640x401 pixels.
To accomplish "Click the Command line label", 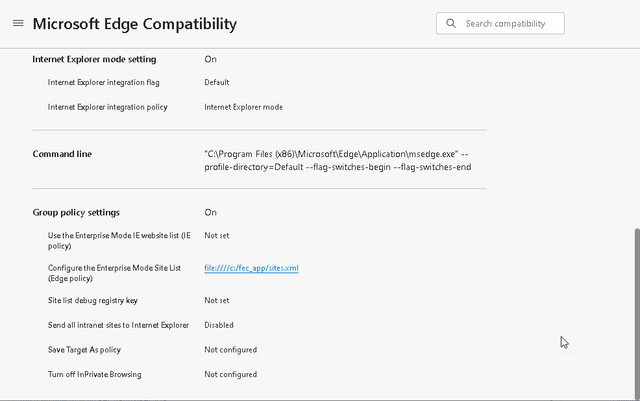I will [x=62, y=154].
